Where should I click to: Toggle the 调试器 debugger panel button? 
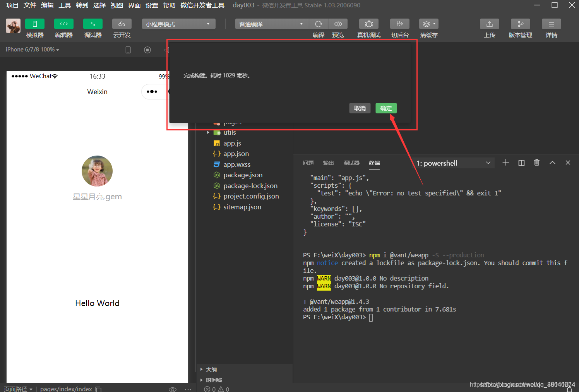click(x=93, y=24)
